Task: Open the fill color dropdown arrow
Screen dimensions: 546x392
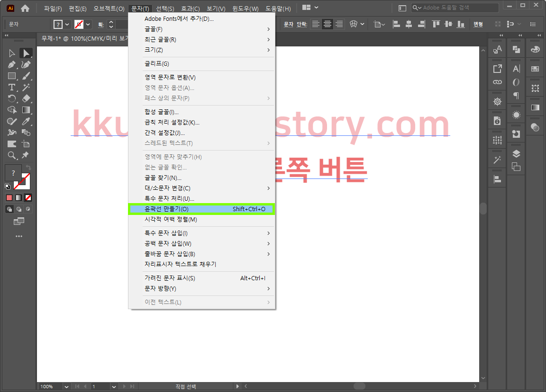Action: (67, 24)
